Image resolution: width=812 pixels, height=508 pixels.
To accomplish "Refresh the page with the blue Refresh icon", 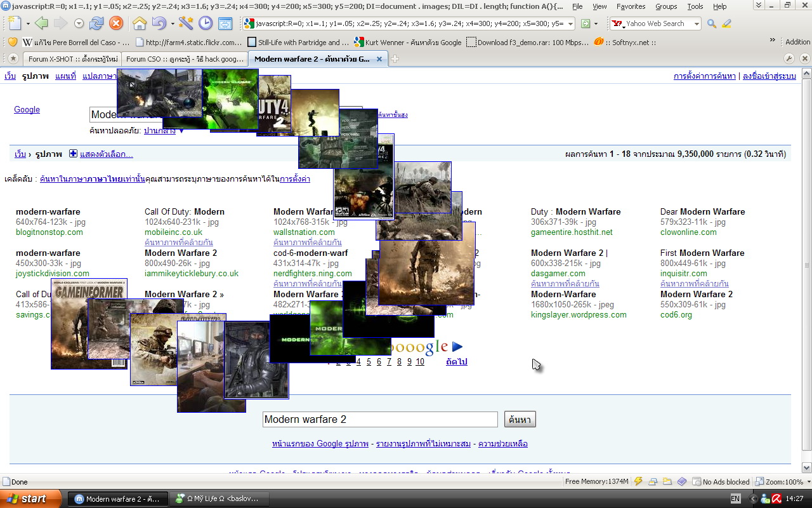I will coord(96,23).
